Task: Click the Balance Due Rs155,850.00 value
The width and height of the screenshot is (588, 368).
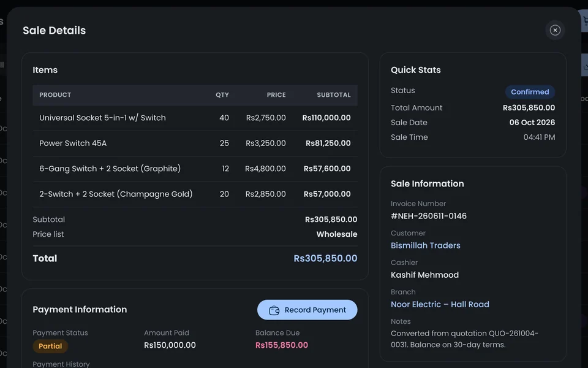Action: [x=282, y=345]
